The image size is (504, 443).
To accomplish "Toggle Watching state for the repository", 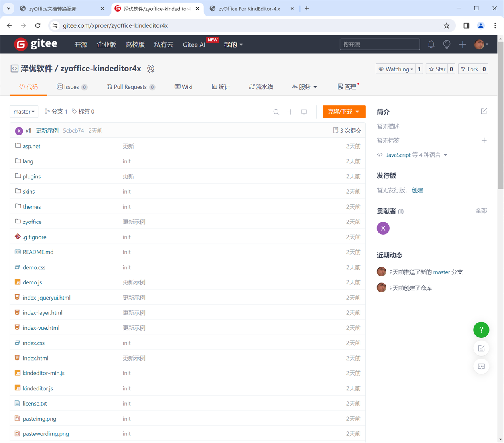I will click(x=396, y=69).
